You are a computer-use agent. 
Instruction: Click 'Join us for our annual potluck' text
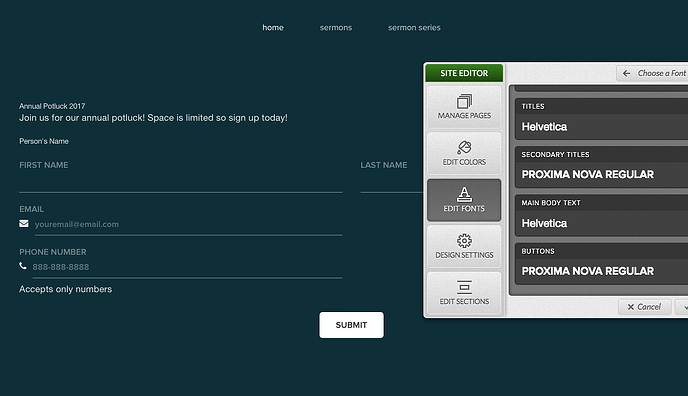[x=153, y=118]
